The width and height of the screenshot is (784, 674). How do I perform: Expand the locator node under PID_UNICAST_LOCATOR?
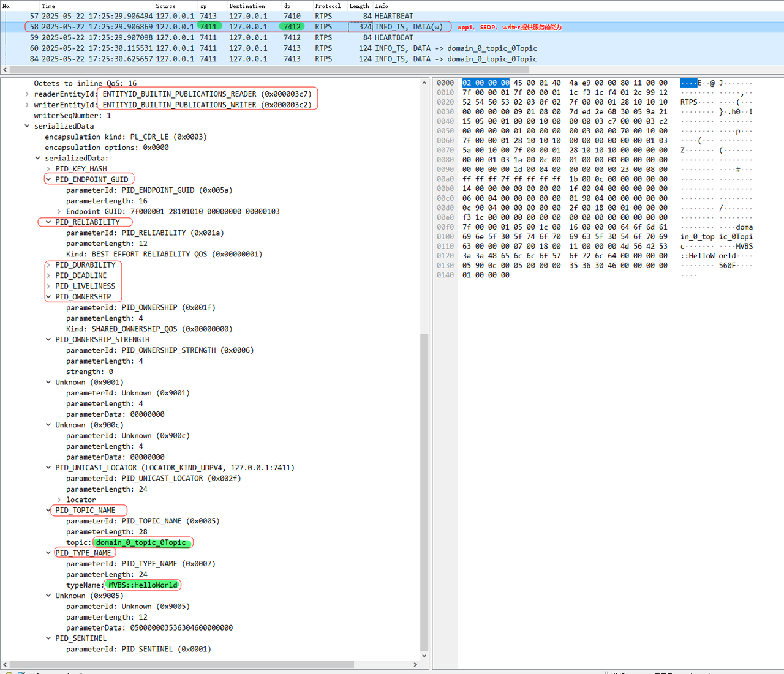click(59, 500)
